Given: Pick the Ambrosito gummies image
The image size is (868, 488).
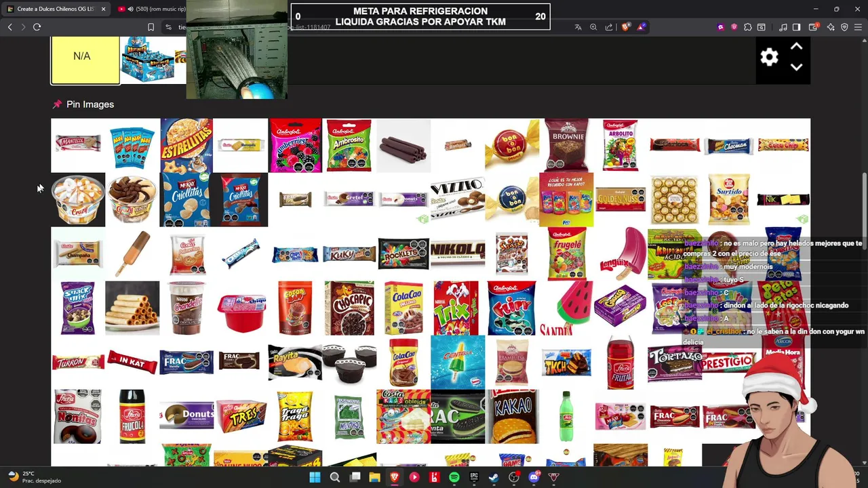Looking at the screenshot, I should (x=349, y=145).
